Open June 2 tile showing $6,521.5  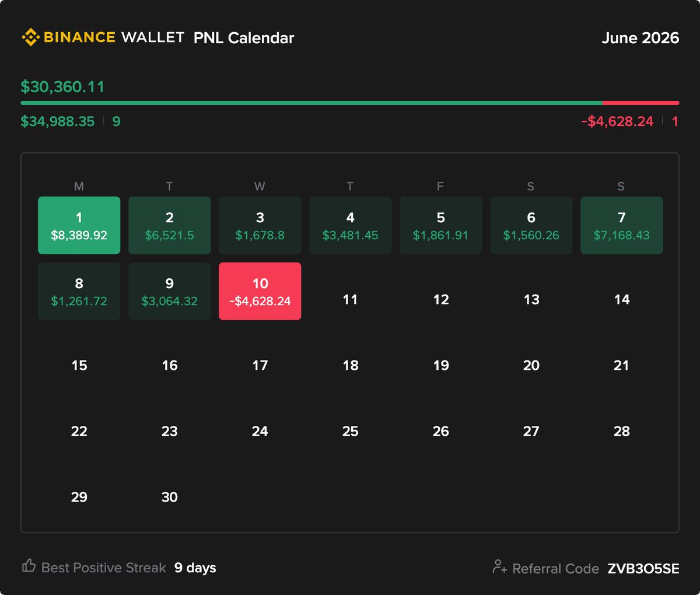(170, 225)
